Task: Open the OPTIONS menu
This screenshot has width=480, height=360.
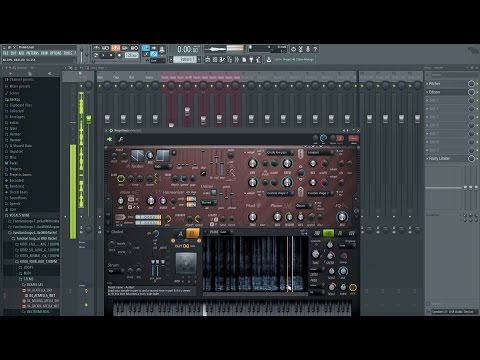Action: pyautogui.click(x=56, y=53)
